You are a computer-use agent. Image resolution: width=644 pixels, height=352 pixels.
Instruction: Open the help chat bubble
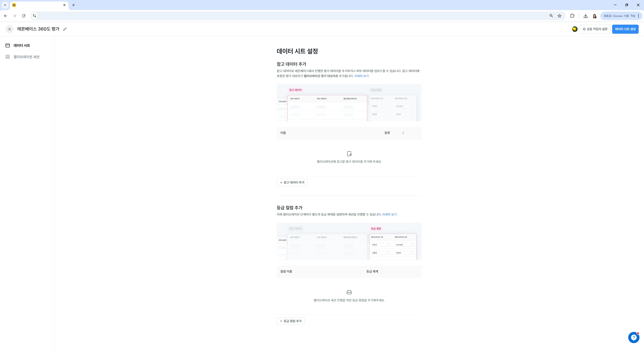coord(633,338)
